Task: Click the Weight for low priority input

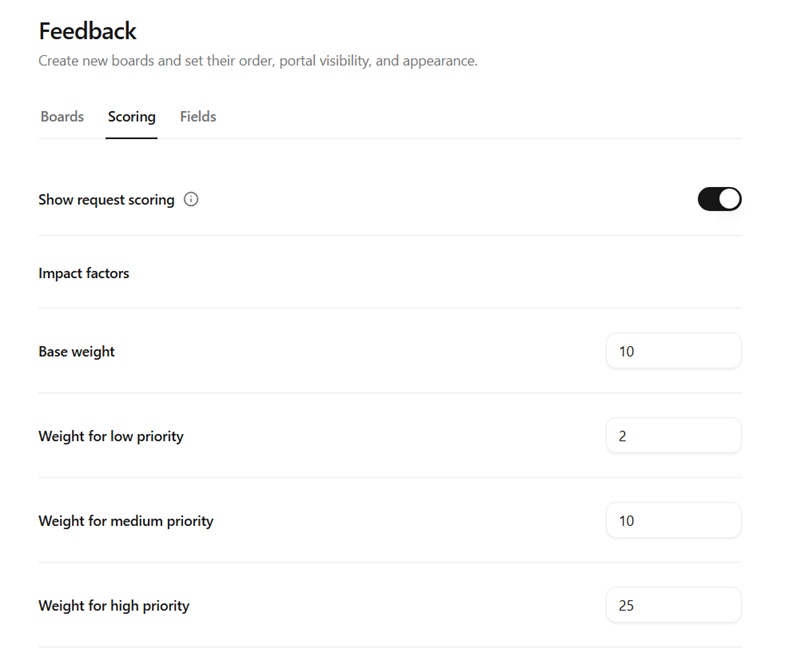Action: point(673,436)
